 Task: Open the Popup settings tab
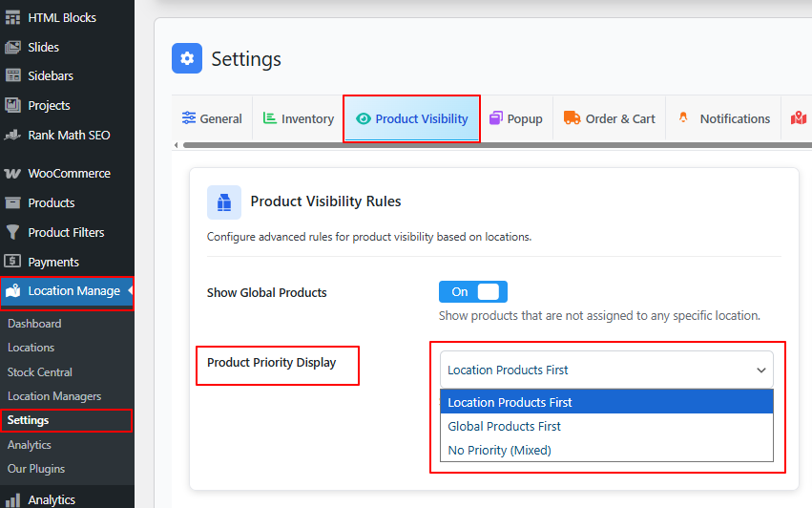tap(515, 119)
